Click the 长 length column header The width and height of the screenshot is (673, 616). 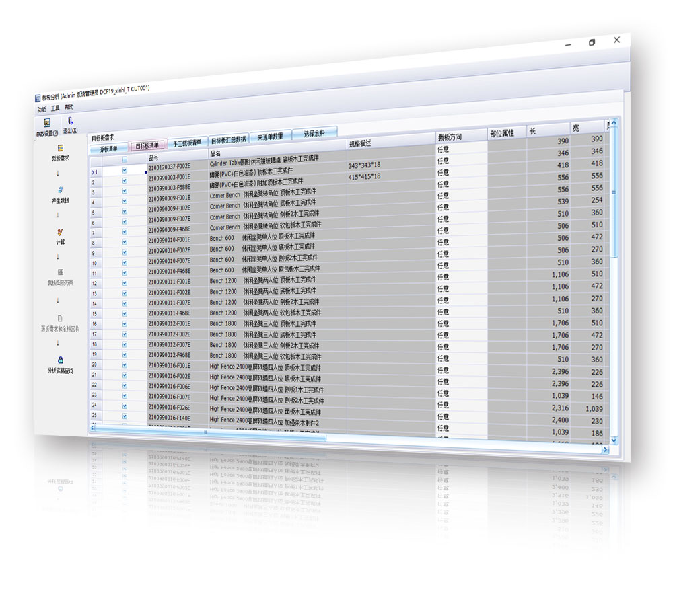tap(547, 130)
